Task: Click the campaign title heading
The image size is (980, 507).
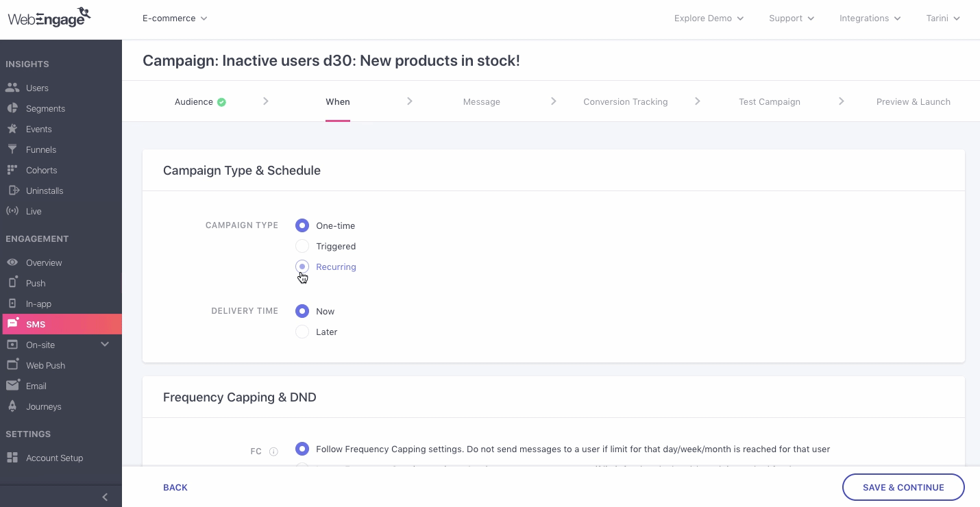Action: (331, 60)
